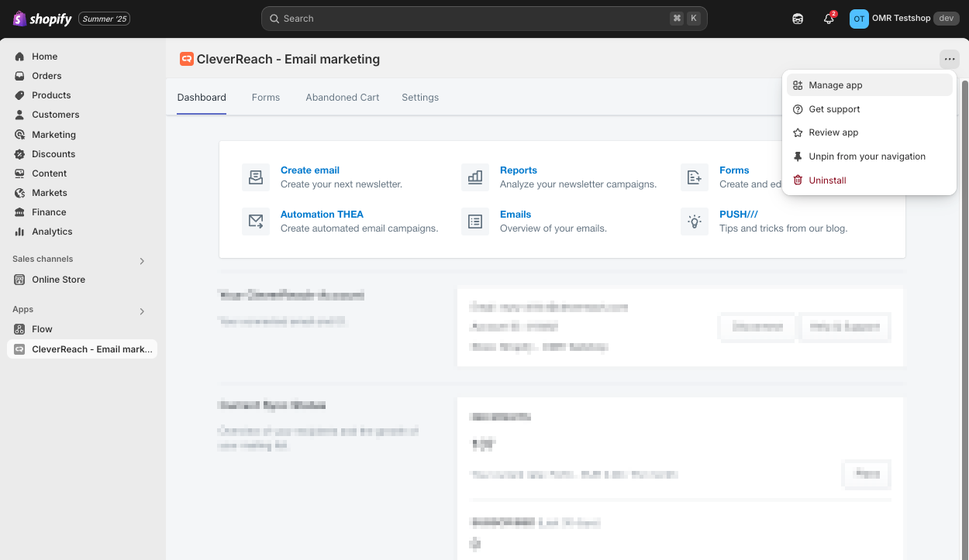The width and height of the screenshot is (969, 560).
Task: Select Uninstall from the menu
Action: [x=869, y=180]
